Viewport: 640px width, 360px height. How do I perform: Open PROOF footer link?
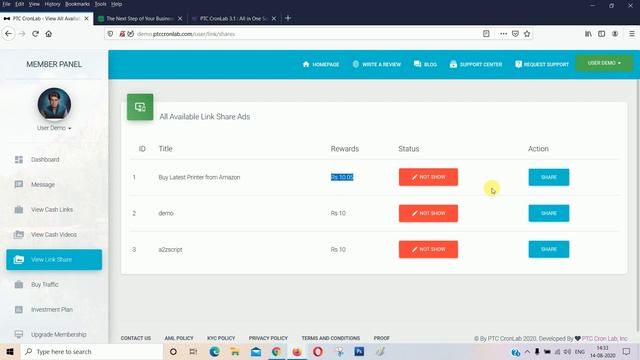382,338
